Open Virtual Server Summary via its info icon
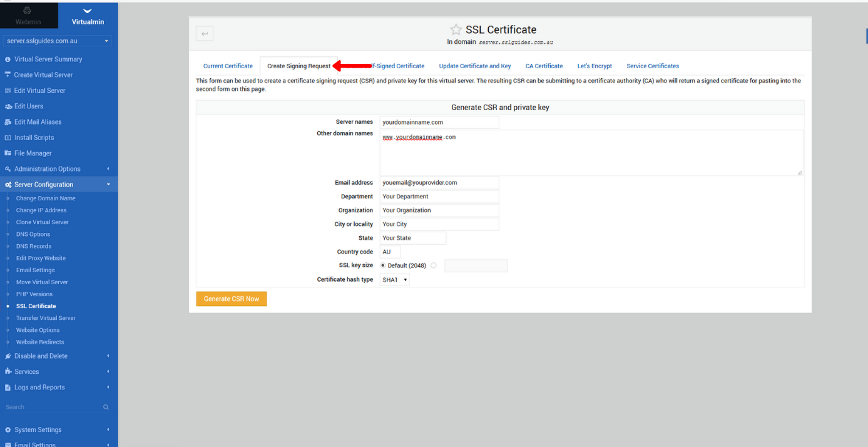This screenshot has height=447, width=868. coord(7,59)
